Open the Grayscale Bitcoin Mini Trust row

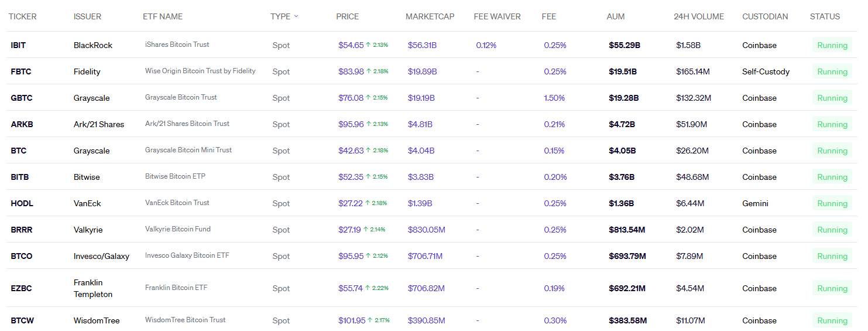(x=188, y=150)
